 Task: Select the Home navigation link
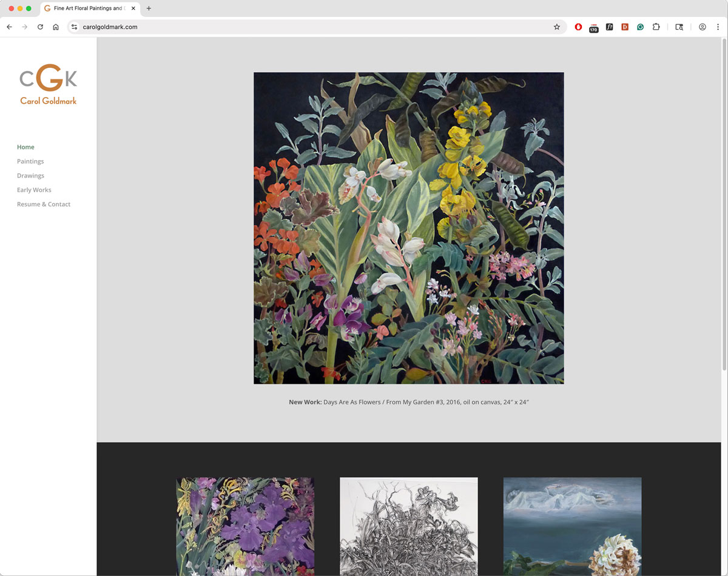tap(25, 147)
